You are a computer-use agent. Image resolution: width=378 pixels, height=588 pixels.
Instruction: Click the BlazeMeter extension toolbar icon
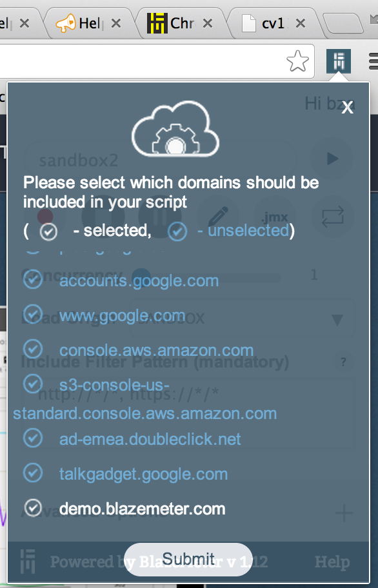(x=338, y=61)
